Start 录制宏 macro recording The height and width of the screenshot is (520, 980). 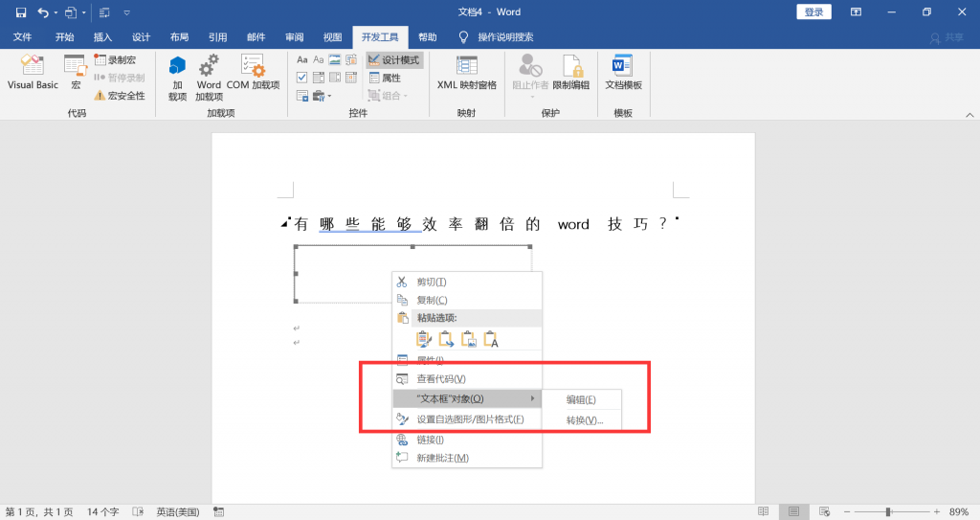click(x=115, y=60)
